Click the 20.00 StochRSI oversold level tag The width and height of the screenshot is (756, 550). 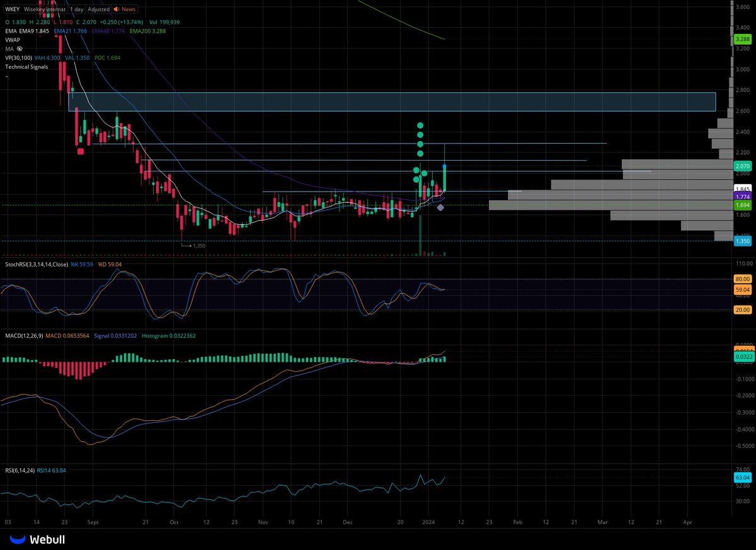743,309
